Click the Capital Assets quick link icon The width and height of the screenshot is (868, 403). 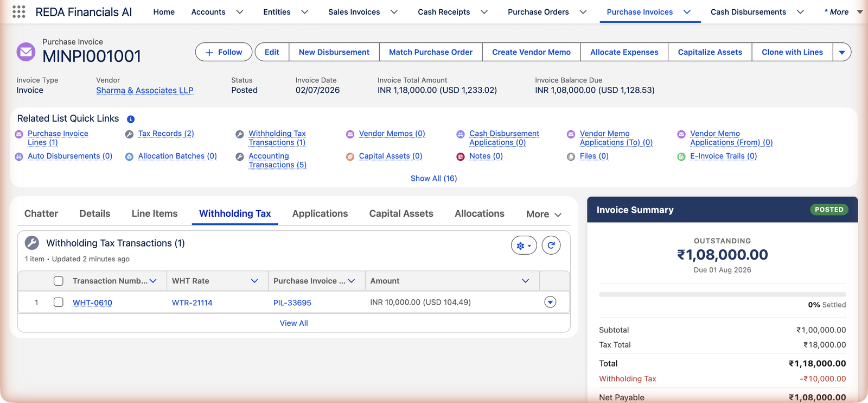click(x=350, y=156)
